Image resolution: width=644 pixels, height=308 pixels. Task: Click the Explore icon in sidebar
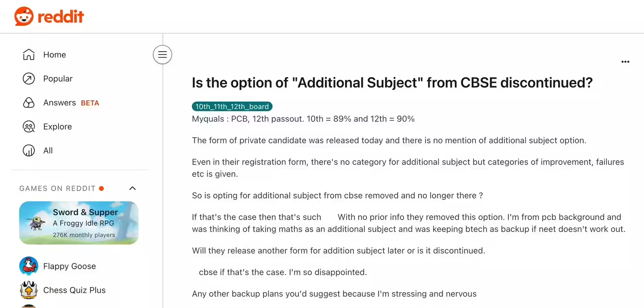pyautogui.click(x=29, y=127)
